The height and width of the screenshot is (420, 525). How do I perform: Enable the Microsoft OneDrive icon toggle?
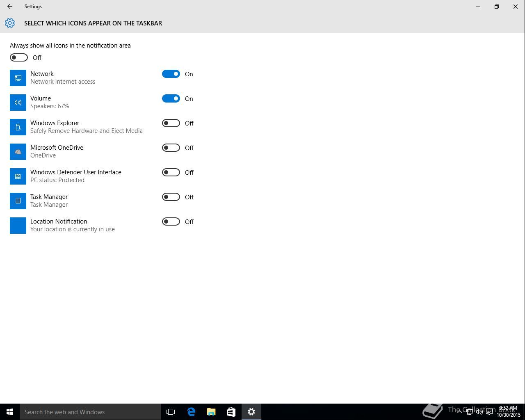(x=171, y=148)
